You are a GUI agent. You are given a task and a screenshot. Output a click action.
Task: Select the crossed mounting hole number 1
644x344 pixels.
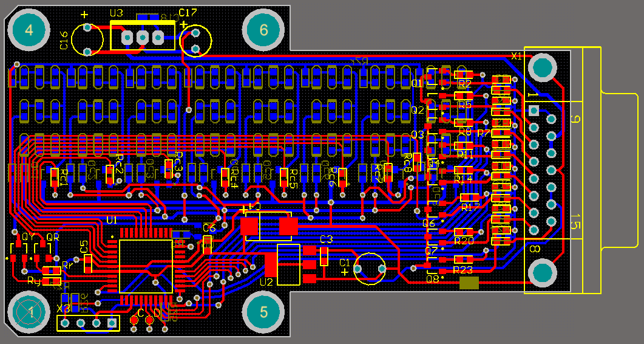pyautogui.click(x=29, y=312)
